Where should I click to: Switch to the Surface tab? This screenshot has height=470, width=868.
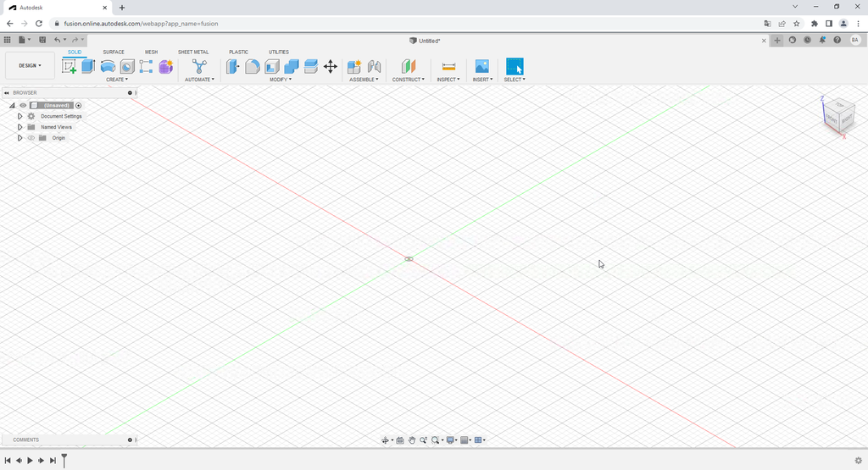point(114,52)
